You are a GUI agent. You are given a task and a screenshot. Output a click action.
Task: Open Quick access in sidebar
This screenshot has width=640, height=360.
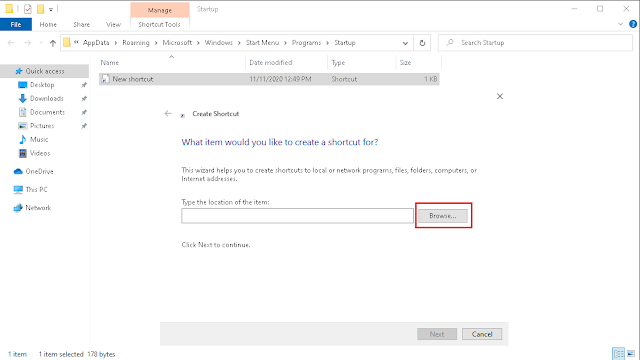[45, 71]
